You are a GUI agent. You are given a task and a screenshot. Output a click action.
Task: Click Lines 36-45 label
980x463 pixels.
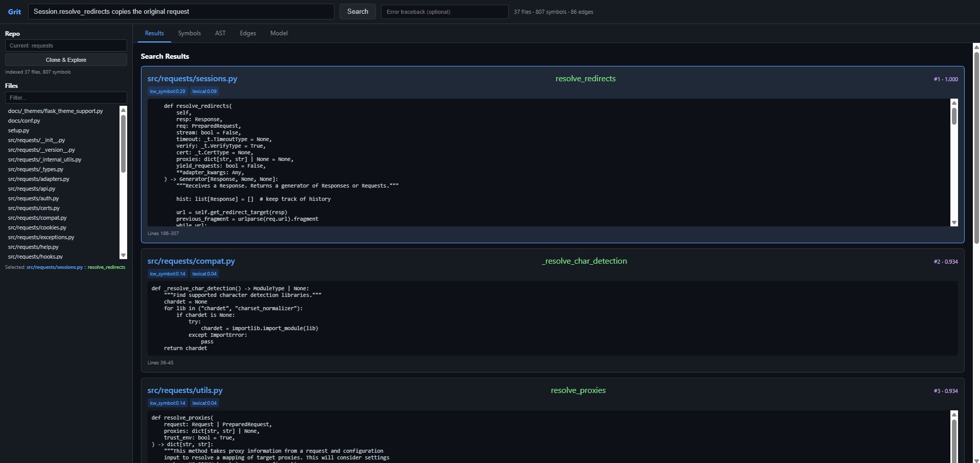[160, 363]
